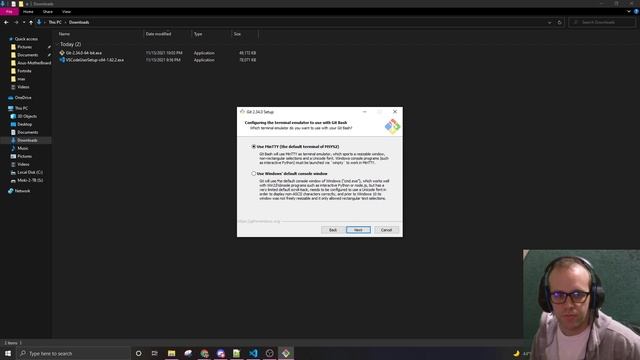The width and height of the screenshot is (640, 360).
Task: Click the Git installer file icon
Action: coord(62,53)
